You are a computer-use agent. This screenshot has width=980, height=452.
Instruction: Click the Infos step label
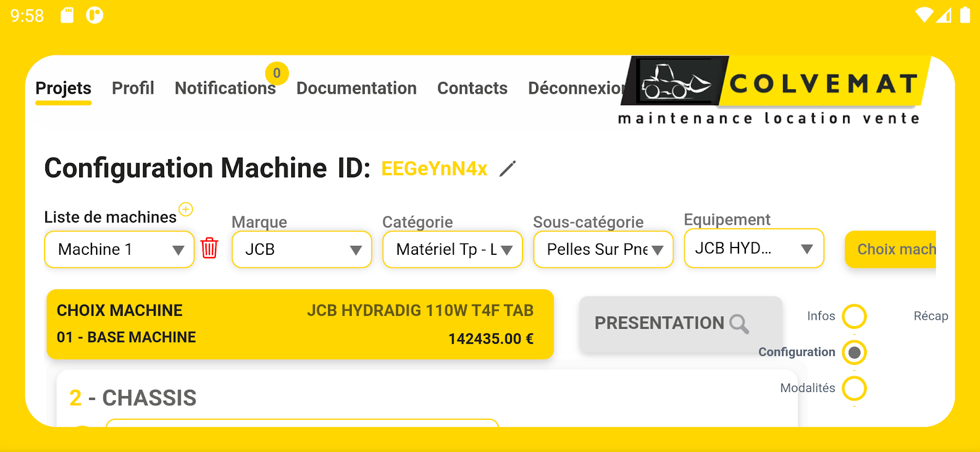(821, 316)
